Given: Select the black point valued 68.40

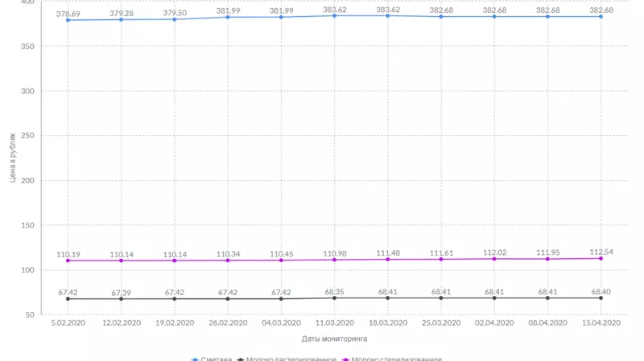Looking at the screenshot, I should point(601,298).
